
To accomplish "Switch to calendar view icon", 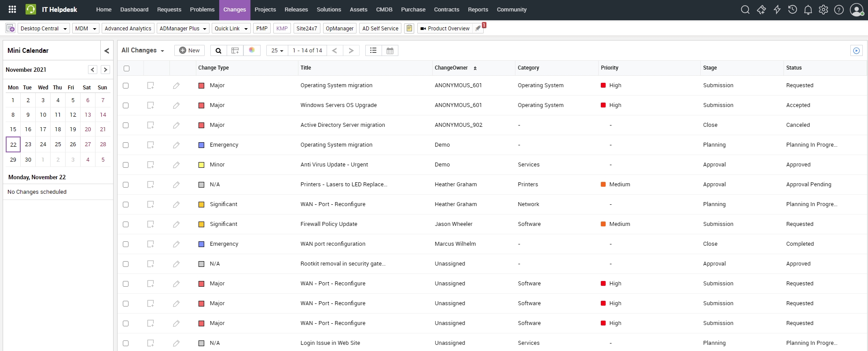I will tap(390, 51).
